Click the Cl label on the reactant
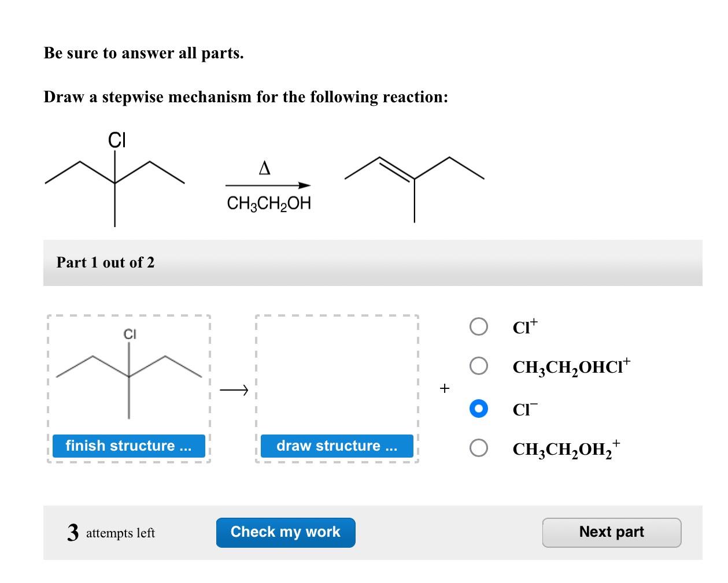Image resolution: width=728 pixels, height=583 pixels. point(117,139)
